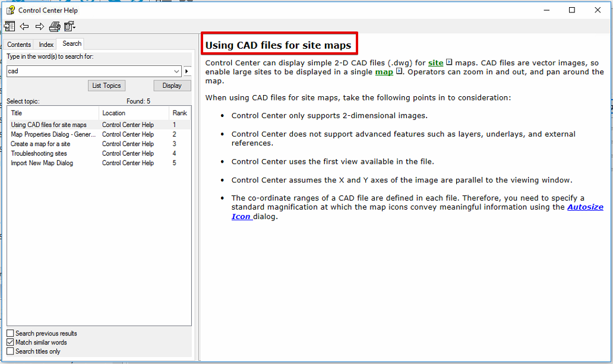
Task: Maximize the Control Center Help window
Action: click(572, 10)
